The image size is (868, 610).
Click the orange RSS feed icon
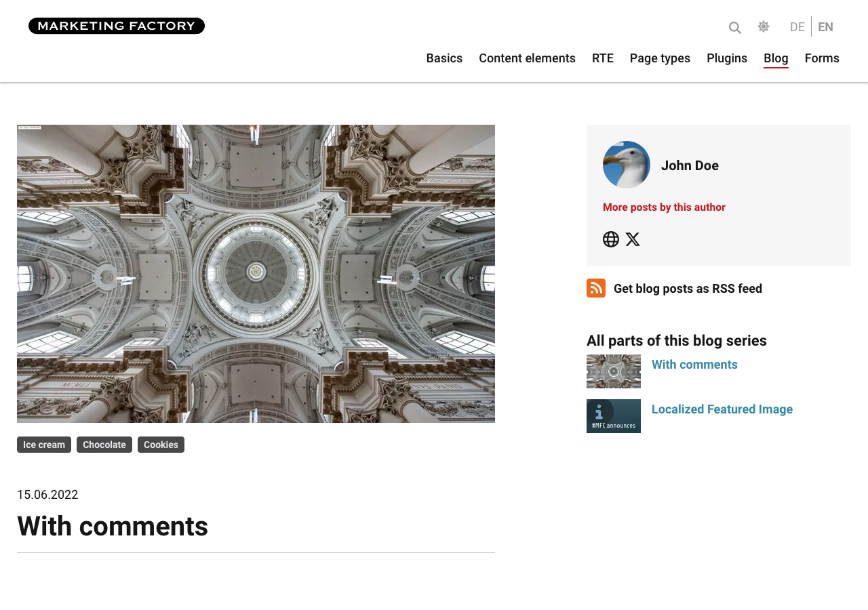pos(596,288)
